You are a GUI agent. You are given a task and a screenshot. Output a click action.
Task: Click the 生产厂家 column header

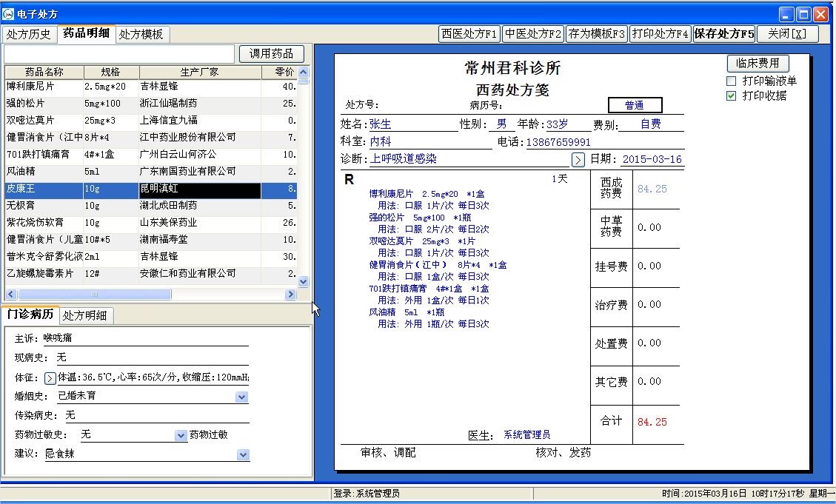(200, 72)
